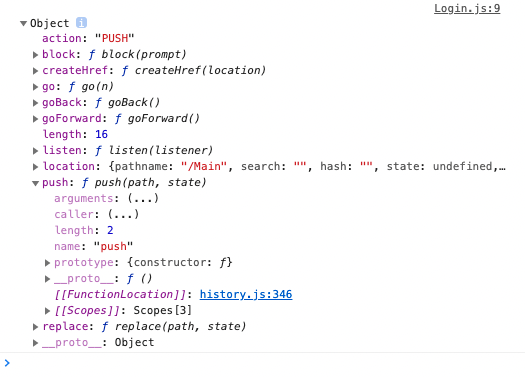
Task: Click the Scopes[3] value
Action: 162,310
